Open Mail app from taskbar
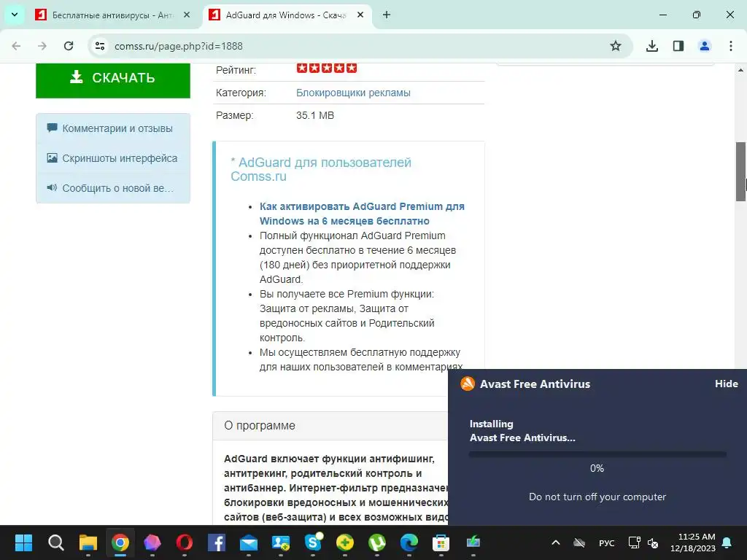747x560 pixels. coord(249,542)
